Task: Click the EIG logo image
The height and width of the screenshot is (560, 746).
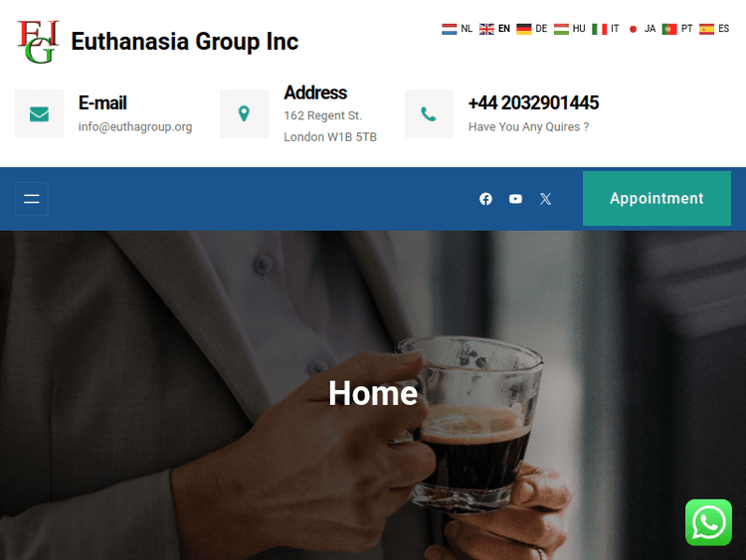Action: [x=38, y=42]
